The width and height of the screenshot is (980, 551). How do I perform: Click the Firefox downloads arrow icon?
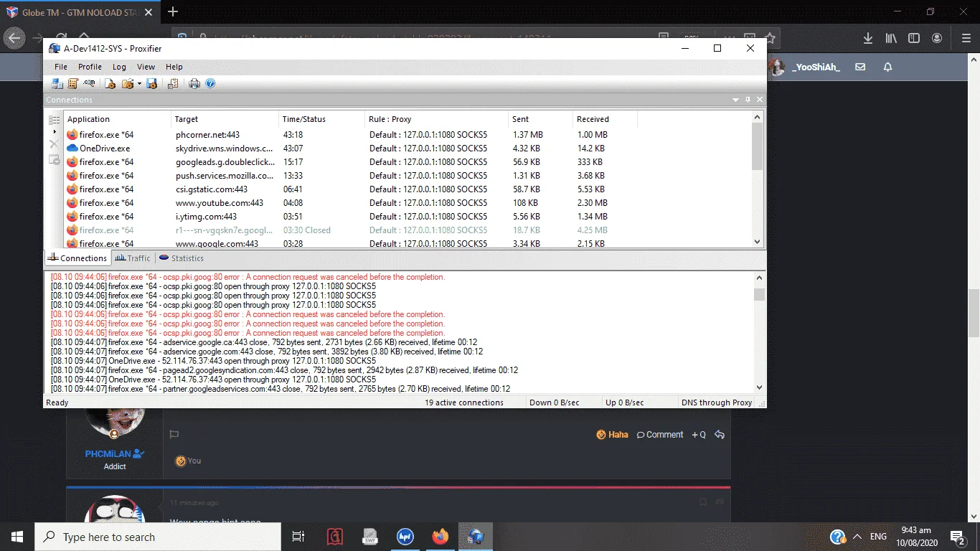pyautogui.click(x=867, y=38)
